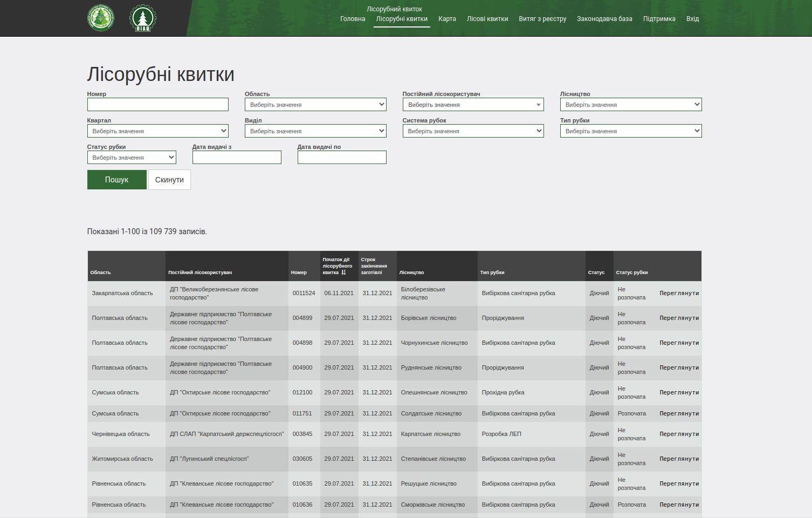Click Переглянути for ticket 004899
The image size is (812, 518).
click(x=679, y=318)
